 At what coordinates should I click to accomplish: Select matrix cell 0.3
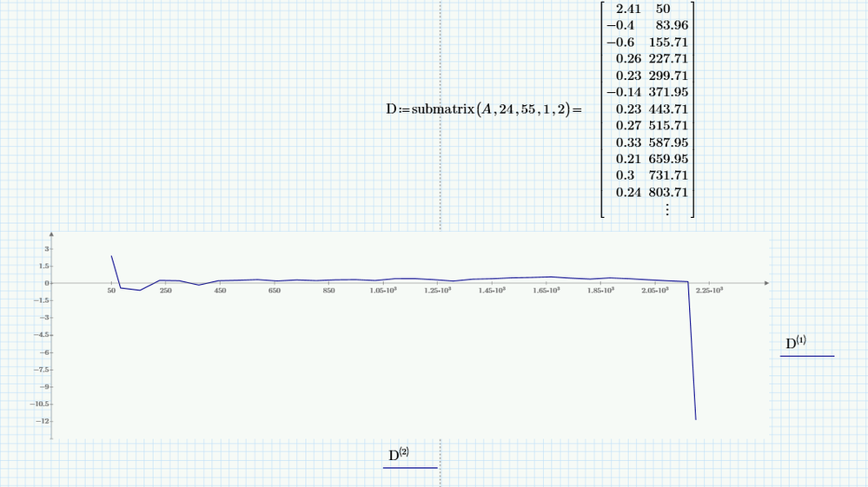tap(625, 175)
